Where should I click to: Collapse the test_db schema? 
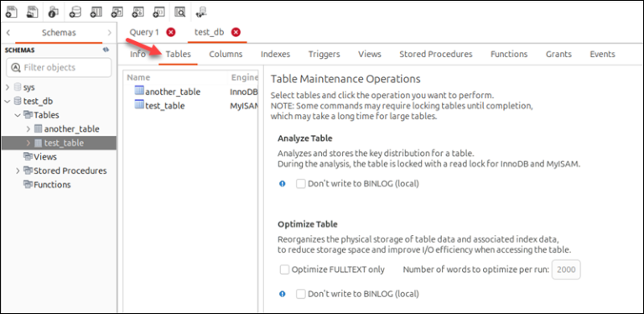8,102
